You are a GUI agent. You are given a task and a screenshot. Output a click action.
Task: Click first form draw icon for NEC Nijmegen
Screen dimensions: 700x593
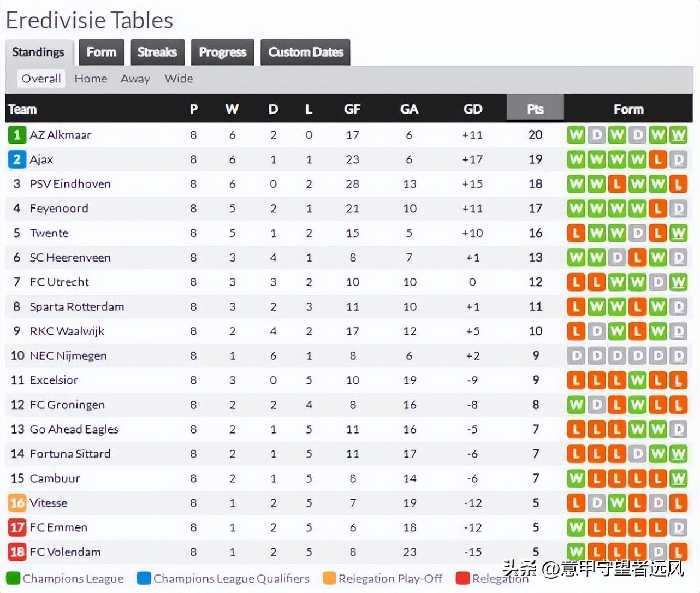pos(576,356)
